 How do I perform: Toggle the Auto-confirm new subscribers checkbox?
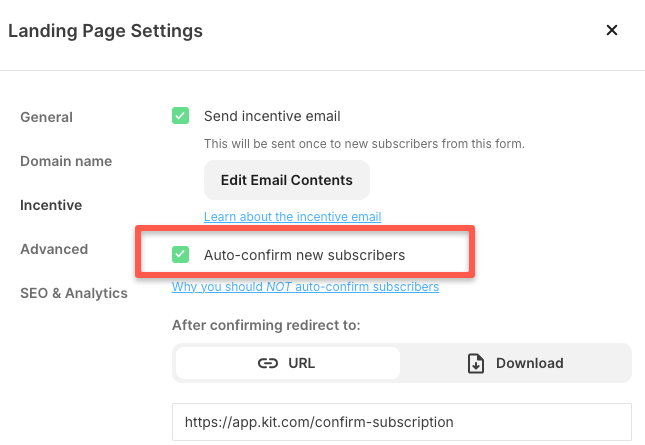point(180,255)
